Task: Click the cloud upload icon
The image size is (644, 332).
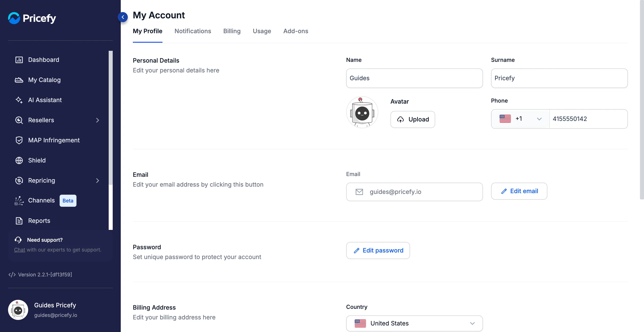Action: pyautogui.click(x=400, y=119)
